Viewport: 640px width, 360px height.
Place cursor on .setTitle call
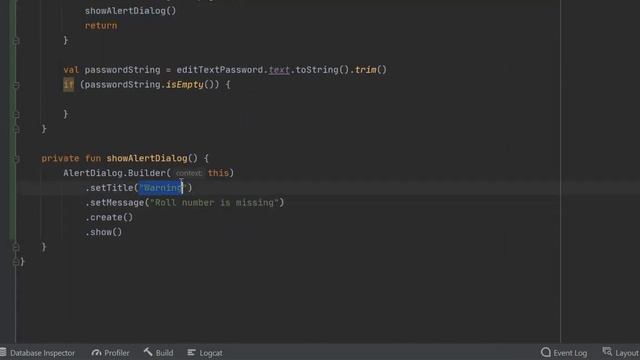coord(110,188)
